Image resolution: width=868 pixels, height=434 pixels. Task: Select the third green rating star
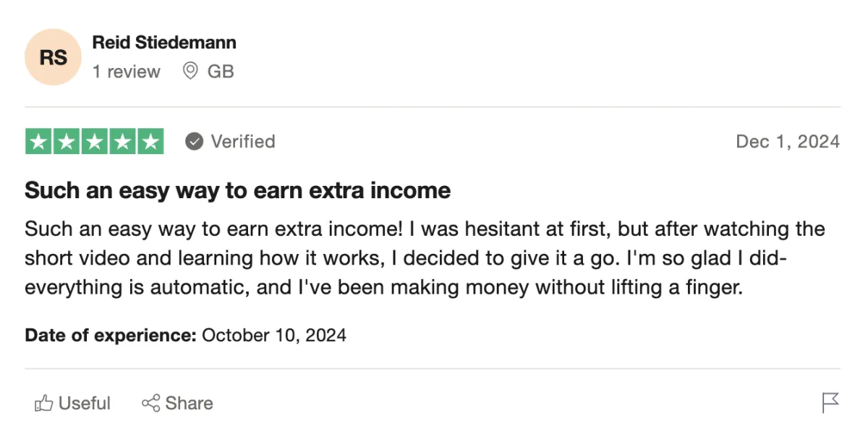[95, 142]
